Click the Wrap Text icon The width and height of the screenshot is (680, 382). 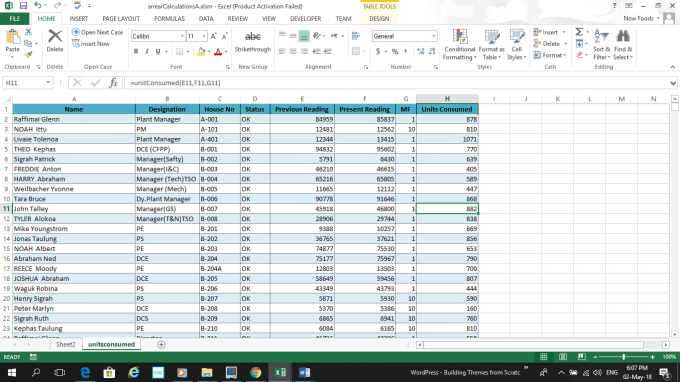click(x=356, y=36)
